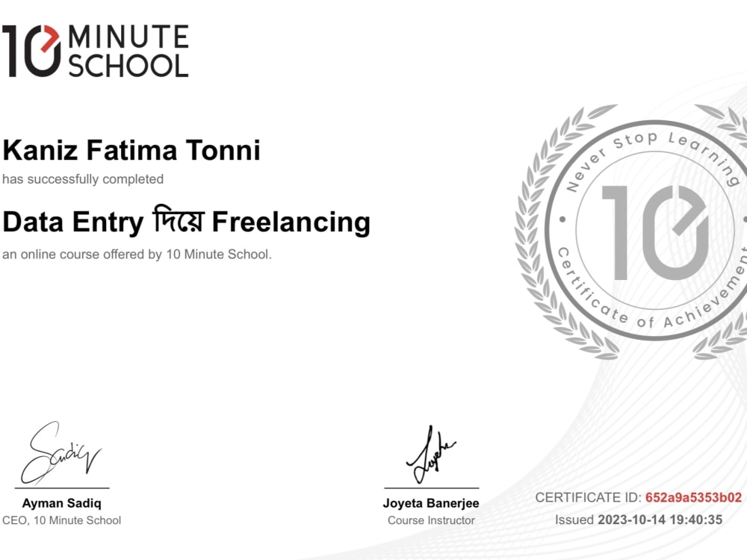This screenshot has height=560, width=747.
Task: Click the 'Course Instructor' label
Action: tap(431, 520)
